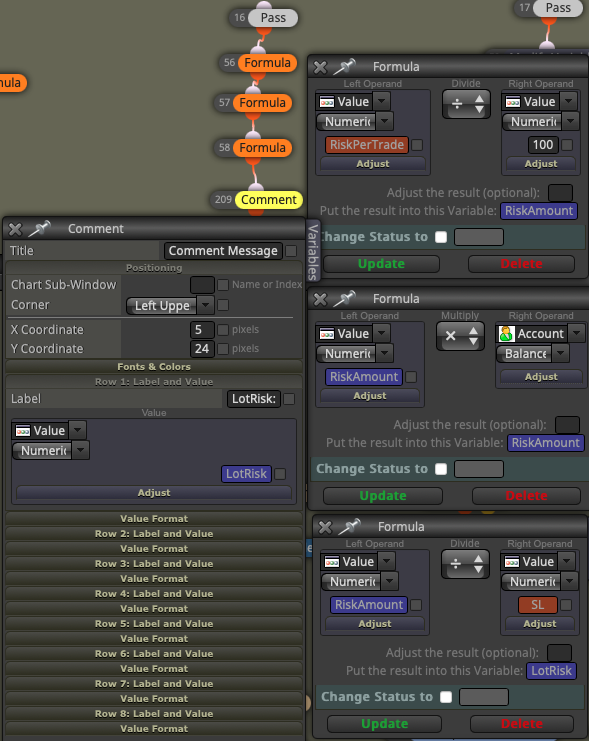Click Delete in RiskPerTrade Formula panel
This screenshot has width=589, height=741.
521,264
